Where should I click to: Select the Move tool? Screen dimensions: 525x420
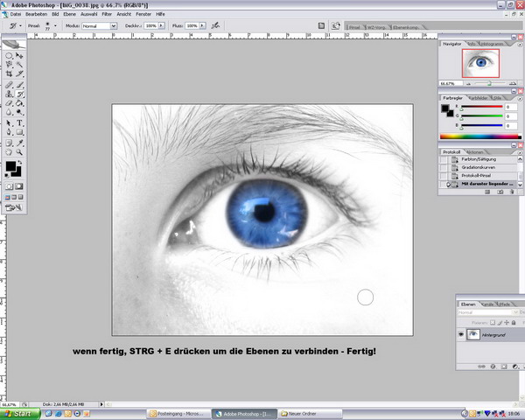(19, 56)
